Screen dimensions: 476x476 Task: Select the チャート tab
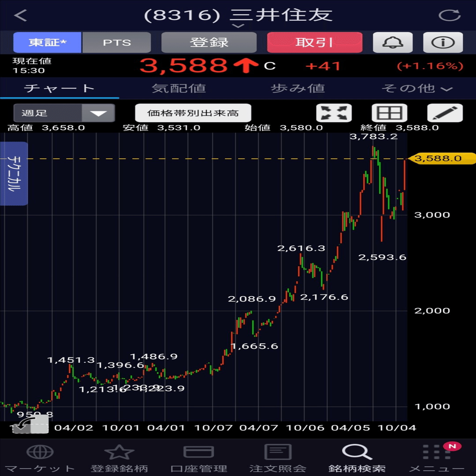click(59, 88)
